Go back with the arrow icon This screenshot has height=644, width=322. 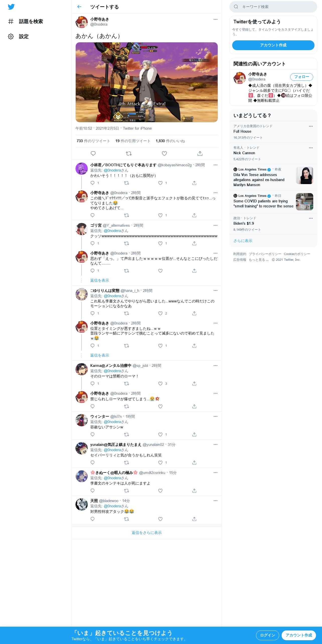pos(79,7)
